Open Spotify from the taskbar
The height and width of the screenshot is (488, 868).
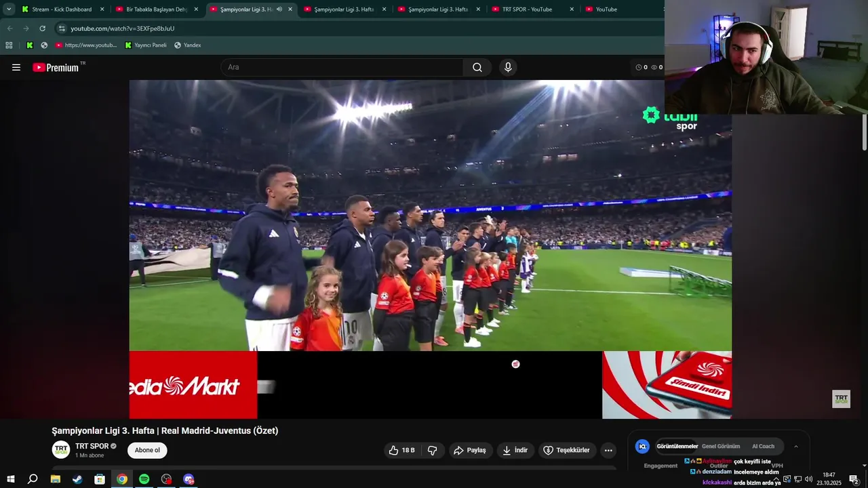pos(144,479)
